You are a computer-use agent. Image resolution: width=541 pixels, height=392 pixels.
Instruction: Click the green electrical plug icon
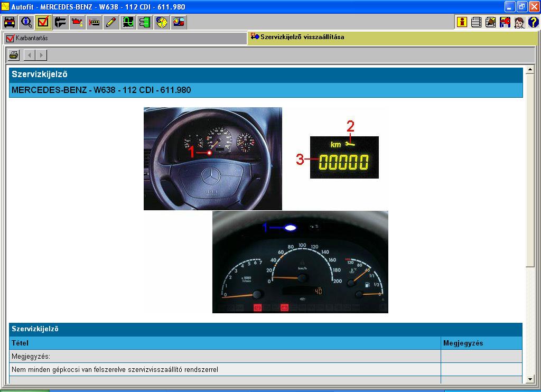coord(145,22)
